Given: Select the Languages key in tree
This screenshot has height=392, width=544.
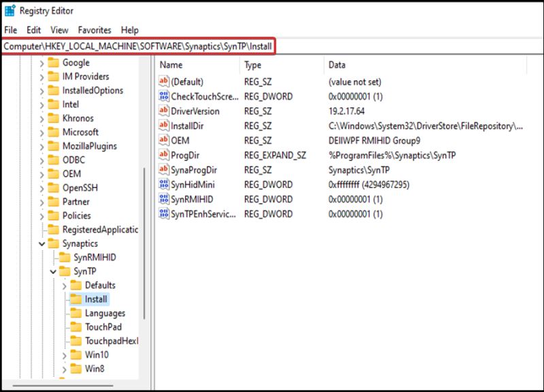Looking at the screenshot, I should click(x=105, y=313).
